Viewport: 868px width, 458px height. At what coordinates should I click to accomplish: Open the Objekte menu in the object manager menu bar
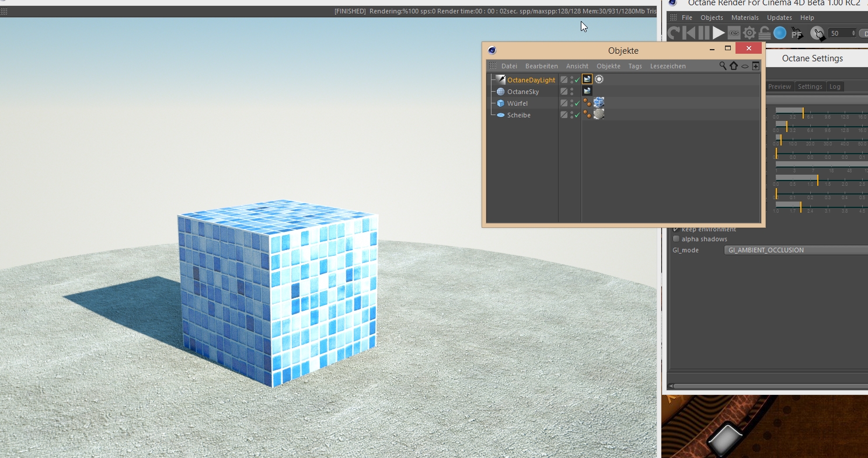608,66
